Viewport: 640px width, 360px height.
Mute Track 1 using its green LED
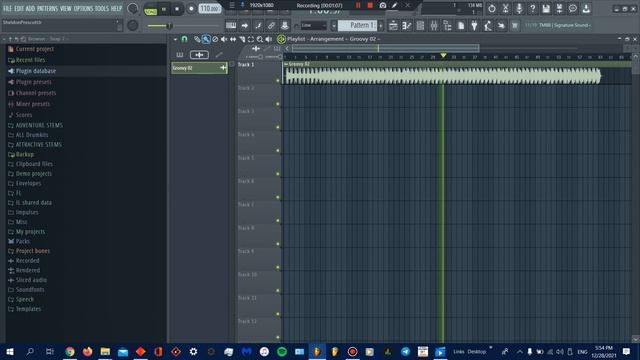point(278,81)
